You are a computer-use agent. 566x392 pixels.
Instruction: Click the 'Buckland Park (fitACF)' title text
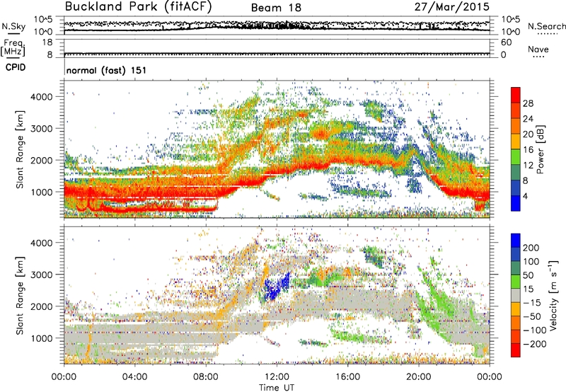coord(138,6)
